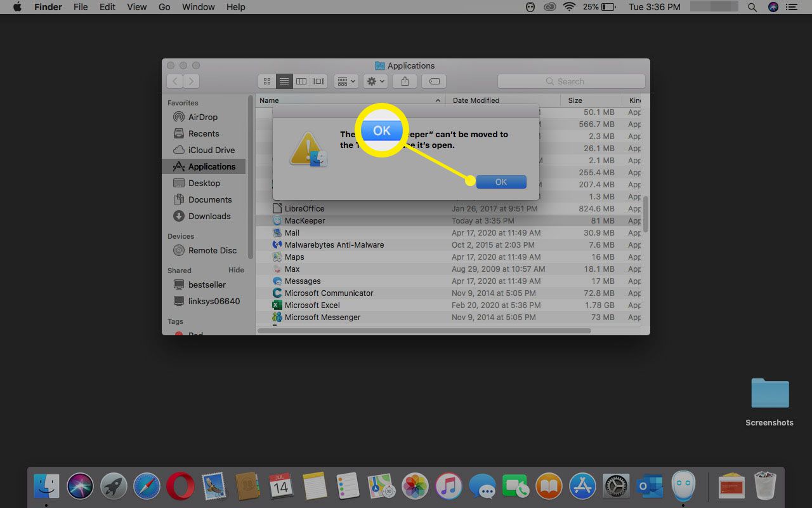Select the Max app row
812x508 pixels.
tap(448, 269)
